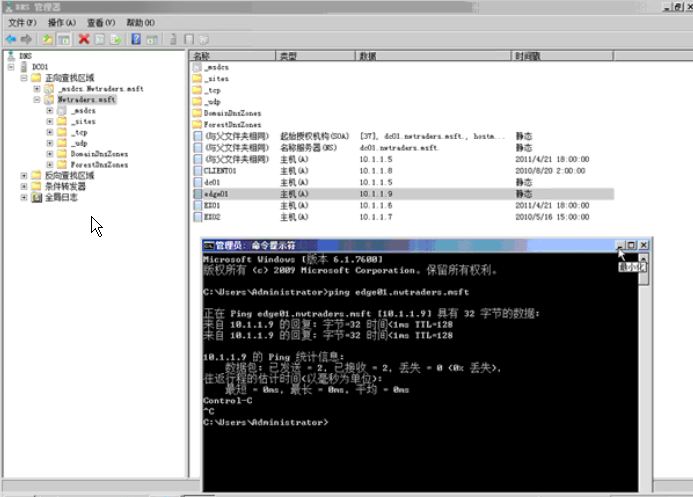Collapse the DC01 server node

click(x=11, y=67)
